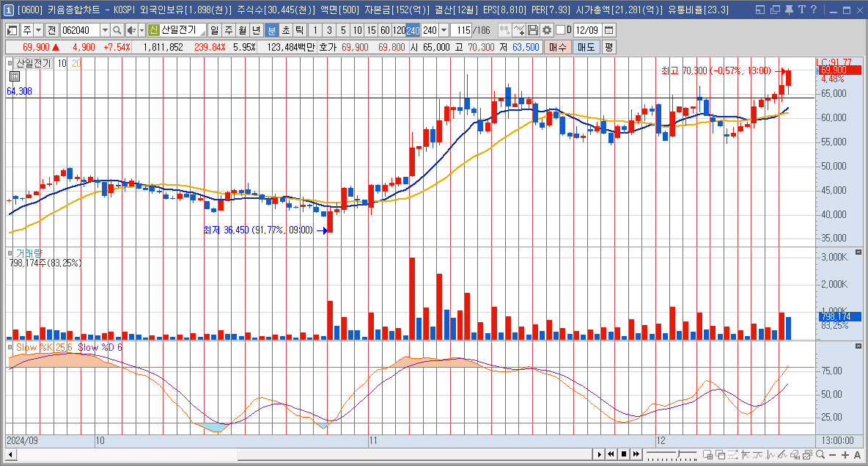Click the grid table icon under 산일전기 label
Screen dimensions: 868x466
point(15,76)
